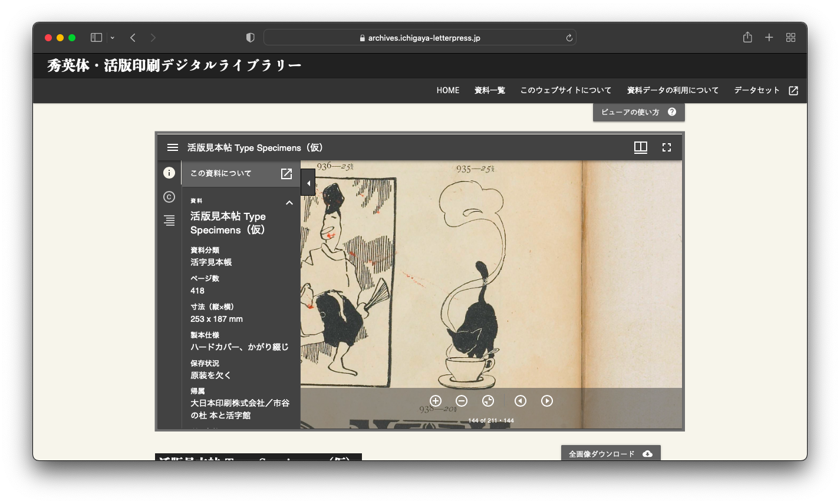The image size is (840, 504).
Task: Click the 活字見本帳 category value
Action: [211, 262]
